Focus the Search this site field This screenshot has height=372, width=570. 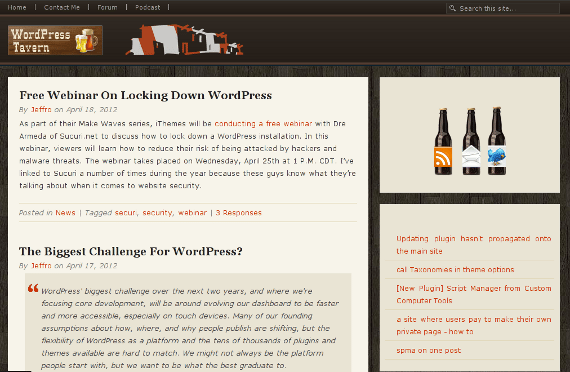[x=503, y=8]
